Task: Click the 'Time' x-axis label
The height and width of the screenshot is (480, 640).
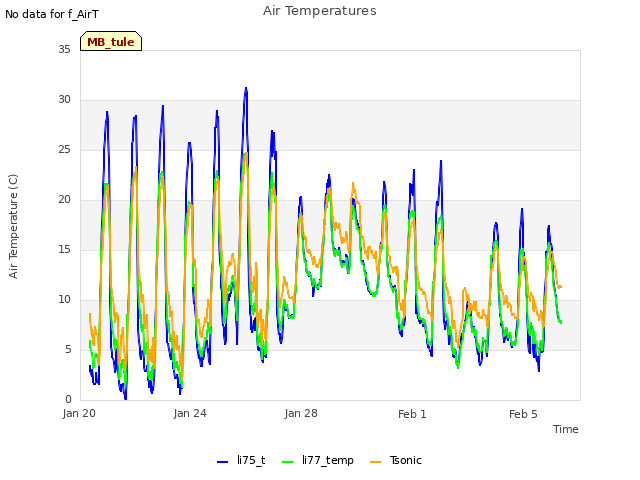Action: point(566,429)
